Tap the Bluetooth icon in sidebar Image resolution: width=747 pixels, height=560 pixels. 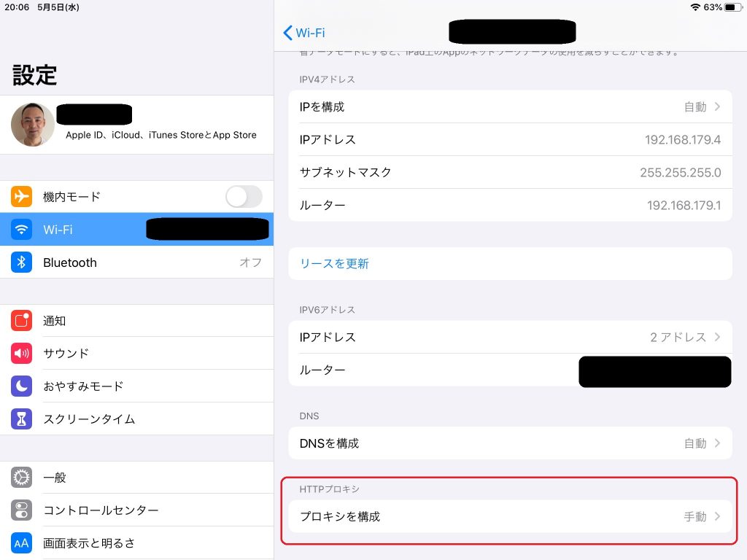point(22,262)
